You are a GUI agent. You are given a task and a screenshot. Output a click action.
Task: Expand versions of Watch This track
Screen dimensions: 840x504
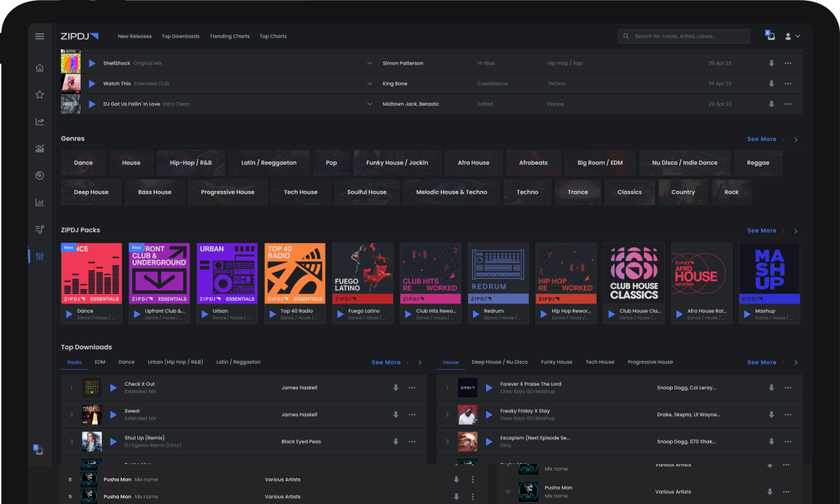[370, 84]
